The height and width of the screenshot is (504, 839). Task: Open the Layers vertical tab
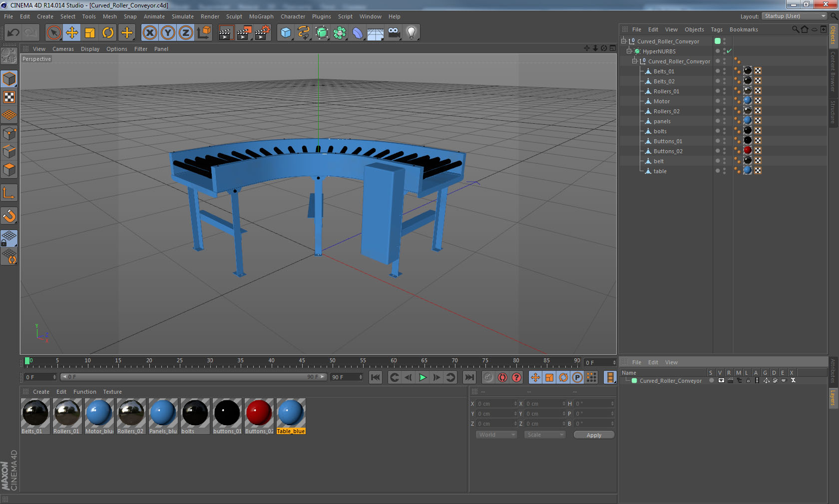pyautogui.click(x=833, y=398)
